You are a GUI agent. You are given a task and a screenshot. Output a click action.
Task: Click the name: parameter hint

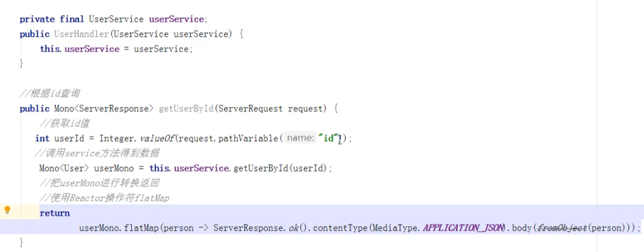(301, 138)
